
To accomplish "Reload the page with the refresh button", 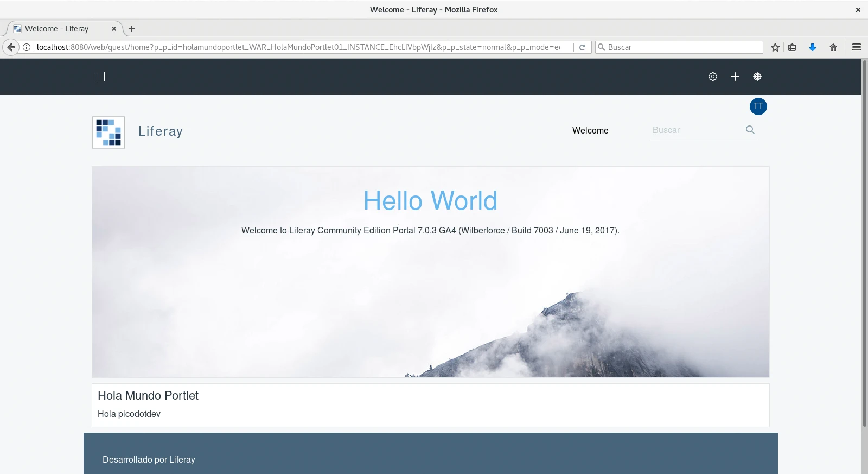I will point(582,47).
